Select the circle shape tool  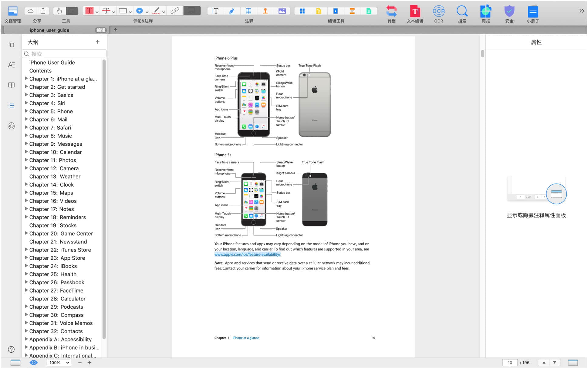[139, 11]
